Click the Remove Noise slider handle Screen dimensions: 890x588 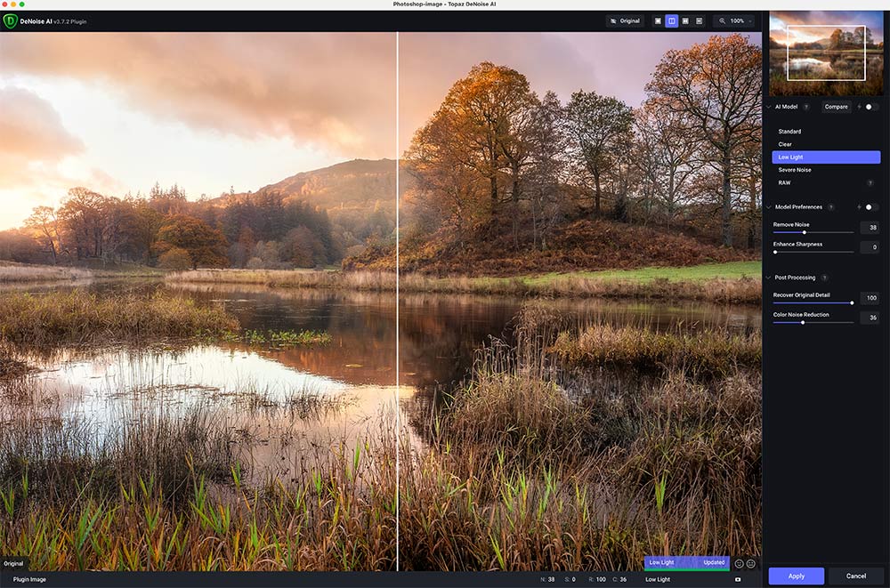805,232
